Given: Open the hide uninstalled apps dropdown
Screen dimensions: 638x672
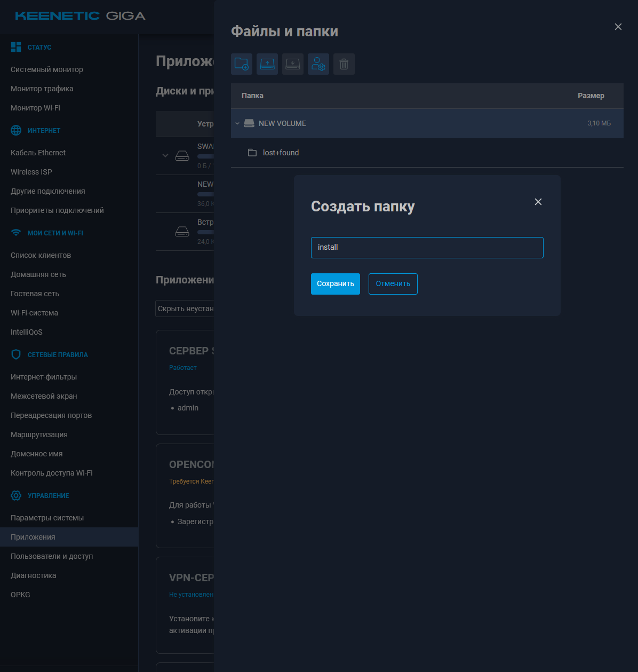Looking at the screenshot, I should pyautogui.click(x=185, y=309).
